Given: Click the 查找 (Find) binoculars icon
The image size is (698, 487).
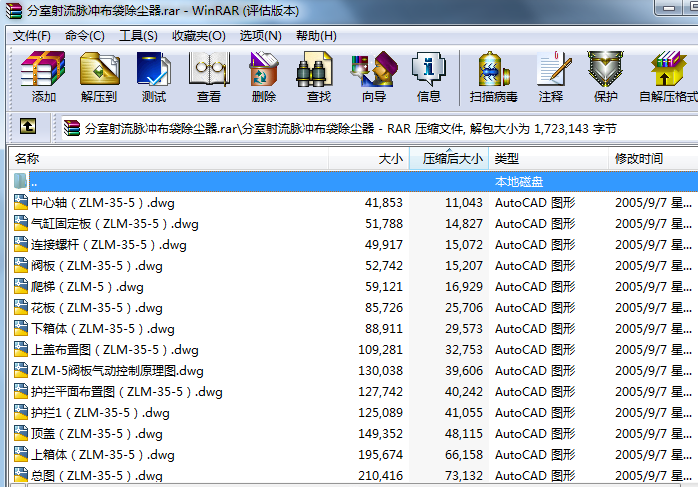Looking at the screenshot, I should (x=315, y=69).
